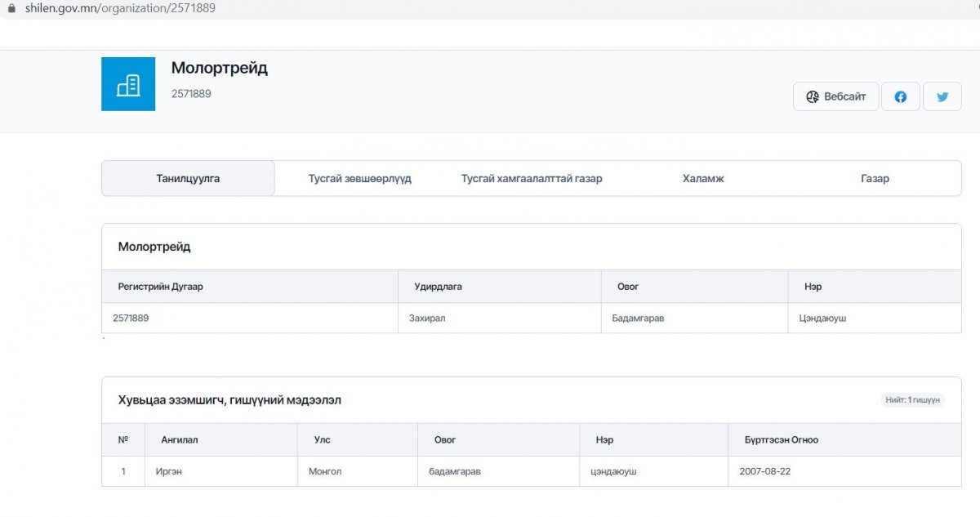The height and width of the screenshot is (517, 980).
Task: Open the Facebook page icon button
Action: (900, 96)
